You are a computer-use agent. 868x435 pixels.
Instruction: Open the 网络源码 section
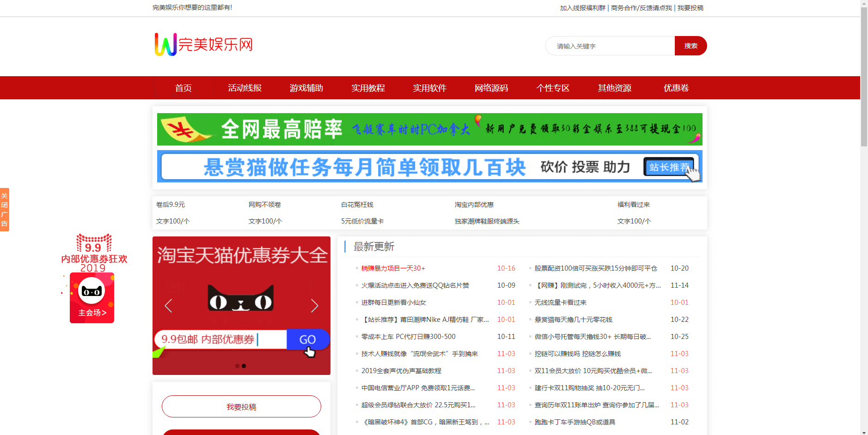point(491,88)
